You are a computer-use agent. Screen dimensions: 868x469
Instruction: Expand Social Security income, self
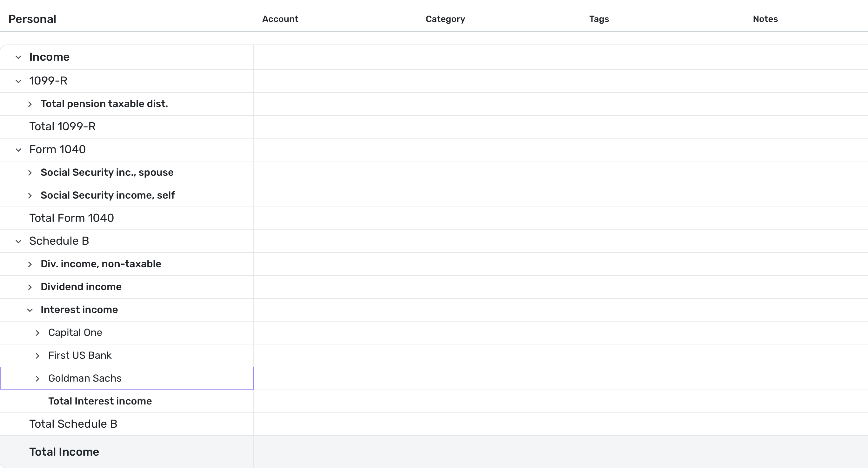[x=30, y=195]
